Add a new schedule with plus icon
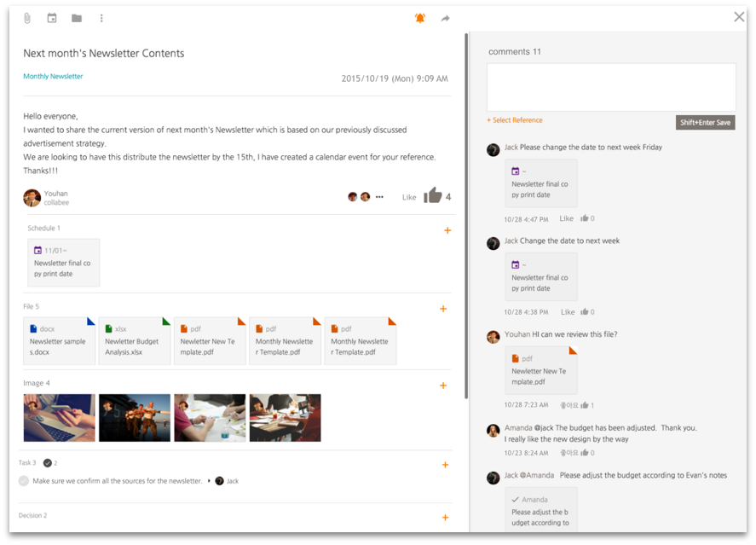The height and width of the screenshot is (545, 756). tap(447, 230)
